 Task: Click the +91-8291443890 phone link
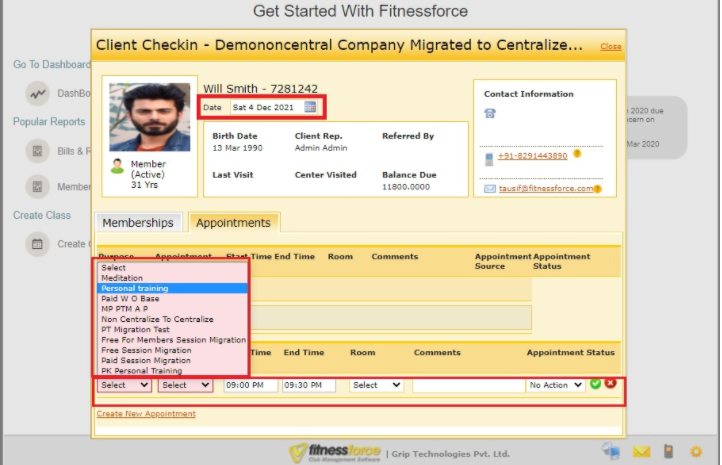pos(532,156)
